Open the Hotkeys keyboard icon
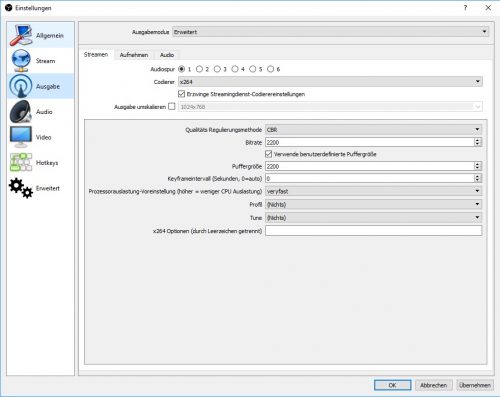Screen dimensions: 500x397 21,162
